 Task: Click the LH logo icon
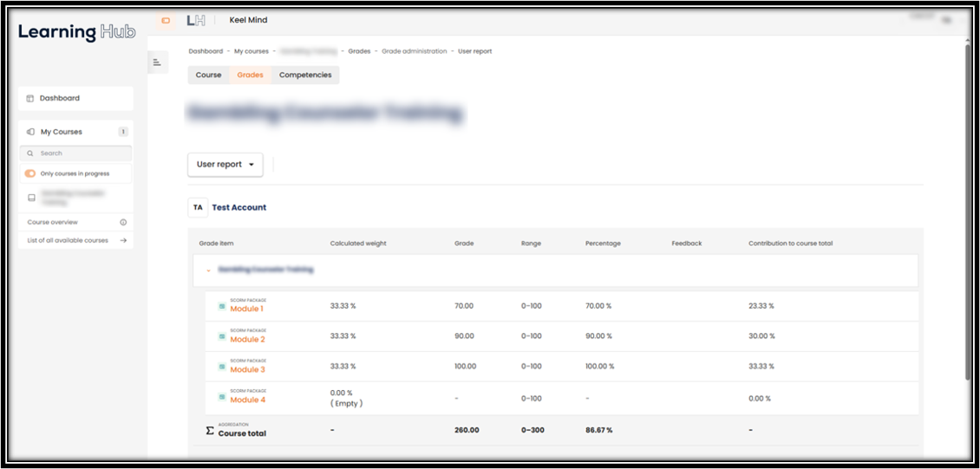(196, 21)
